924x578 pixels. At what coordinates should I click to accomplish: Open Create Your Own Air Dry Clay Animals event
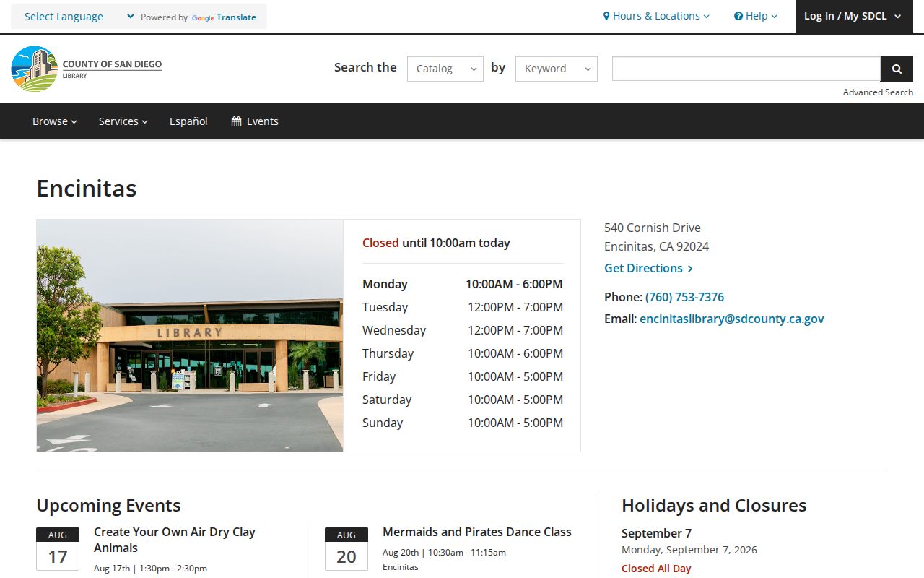tap(175, 540)
